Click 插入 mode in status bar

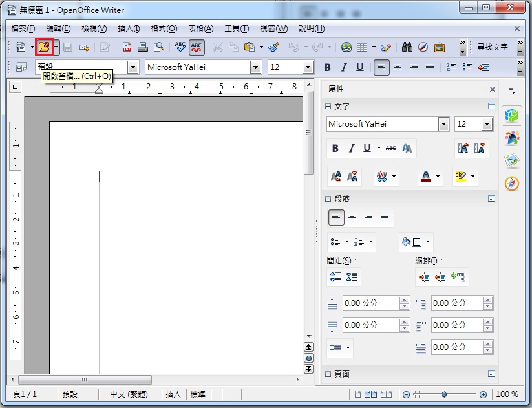(x=173, y=394)
